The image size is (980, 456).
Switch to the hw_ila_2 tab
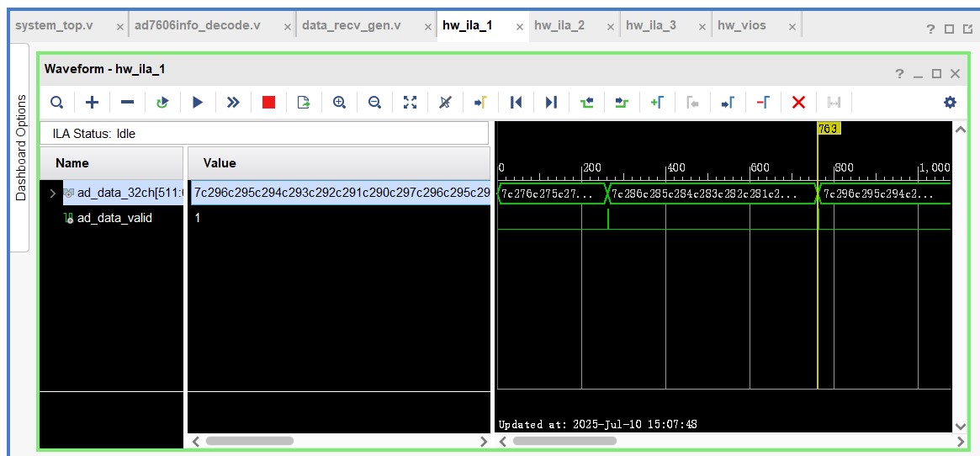(559, 25)
